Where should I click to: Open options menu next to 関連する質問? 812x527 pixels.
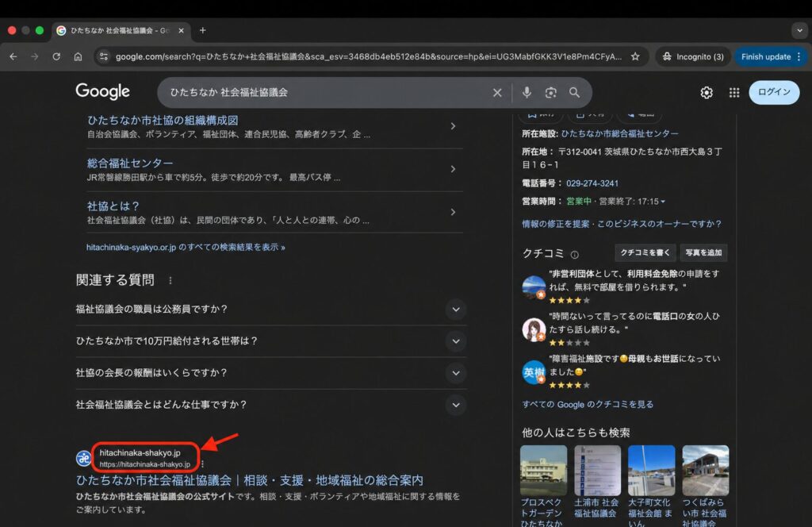pyautogui.click(x=170, y=280)
